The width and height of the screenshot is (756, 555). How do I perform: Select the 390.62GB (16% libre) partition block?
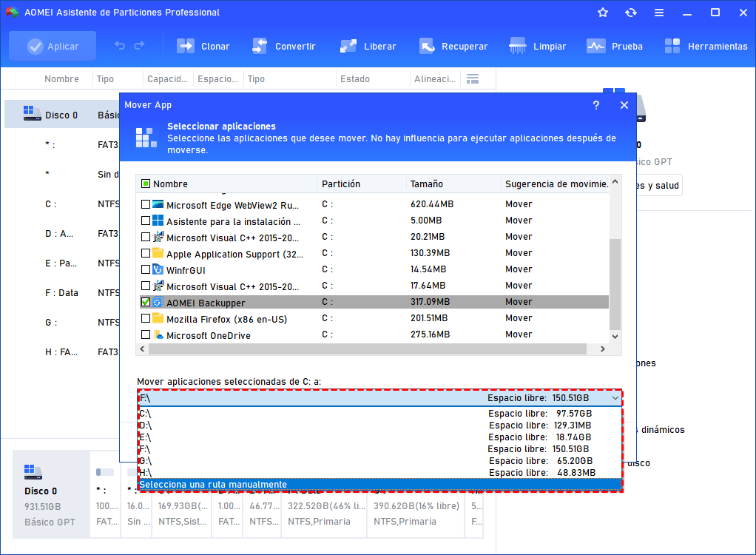[416, 514]
